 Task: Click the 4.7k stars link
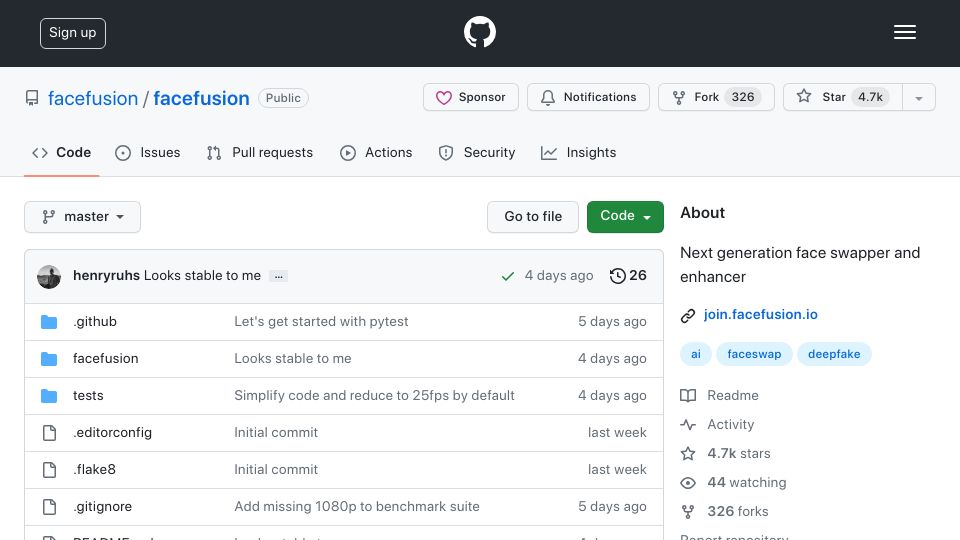pyautogui.click(x=739, y=454)
